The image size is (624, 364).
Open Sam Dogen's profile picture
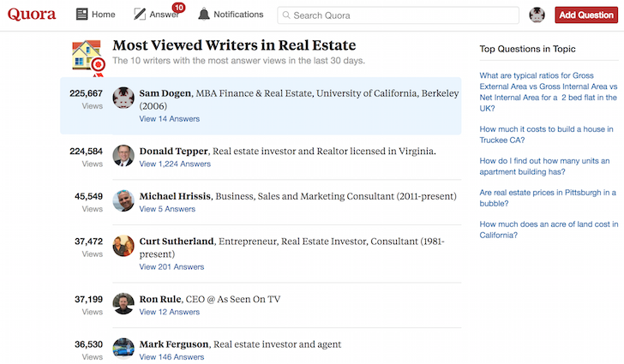123,98
